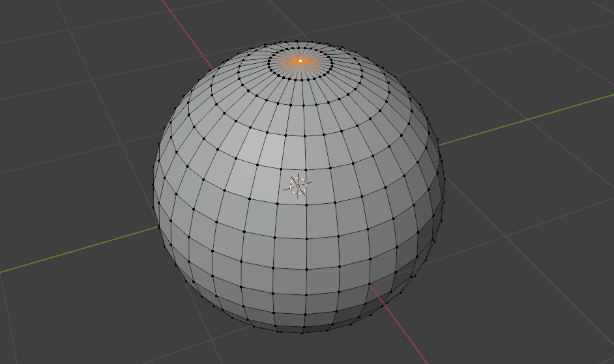Click a vertex on the innermost ring around the pole

click(x=300, y=79)
